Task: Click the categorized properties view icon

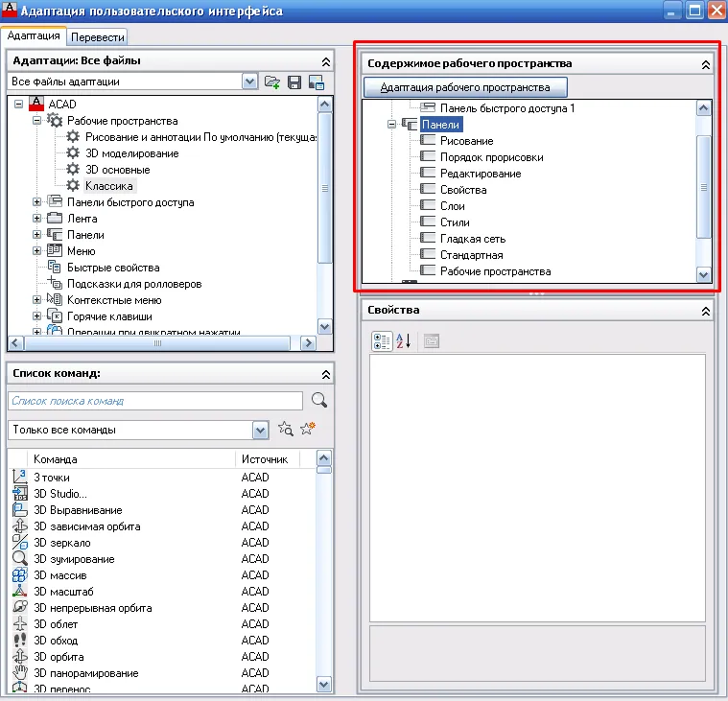Action: (382, 341)
